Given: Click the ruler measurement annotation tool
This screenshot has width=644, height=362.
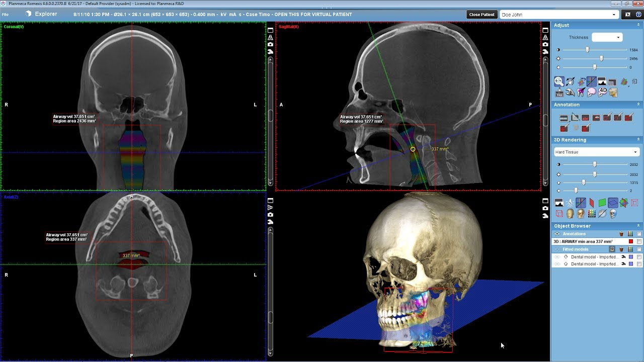Looking at the screenshot, I should click(x=563, y=118).
